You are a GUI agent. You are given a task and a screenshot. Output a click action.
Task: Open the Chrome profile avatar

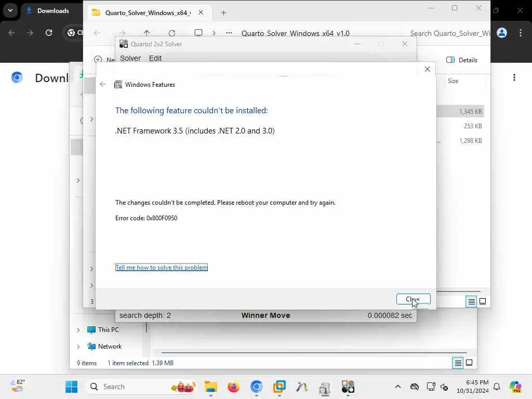[x=502, y=33]
